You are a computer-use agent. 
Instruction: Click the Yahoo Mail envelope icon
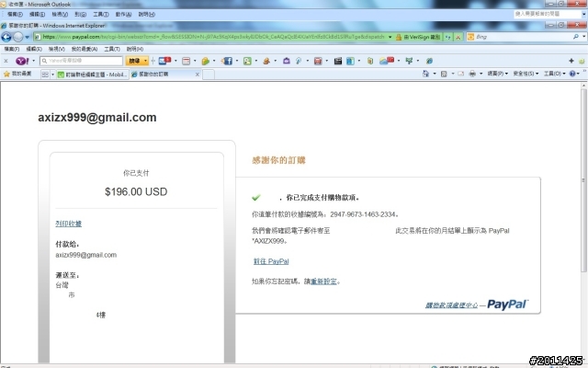pos(164,61)
